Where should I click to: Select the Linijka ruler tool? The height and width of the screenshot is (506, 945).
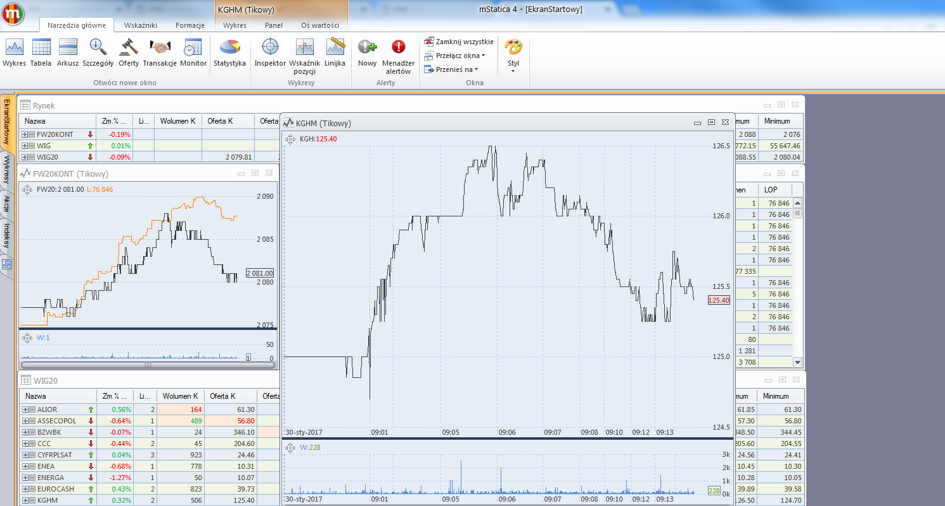[x=334, y=52]
